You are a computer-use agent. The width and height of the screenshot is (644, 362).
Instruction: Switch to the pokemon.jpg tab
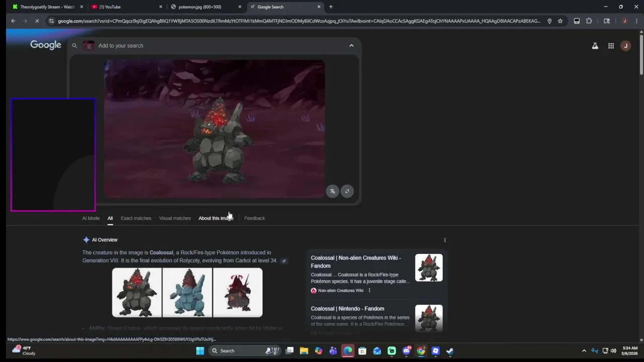point(205,7)
